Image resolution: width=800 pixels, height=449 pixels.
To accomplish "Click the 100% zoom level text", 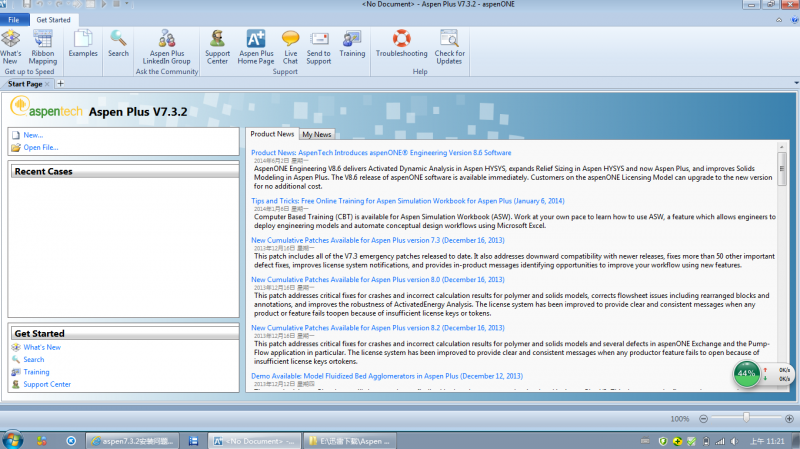I will pos(679,418).
